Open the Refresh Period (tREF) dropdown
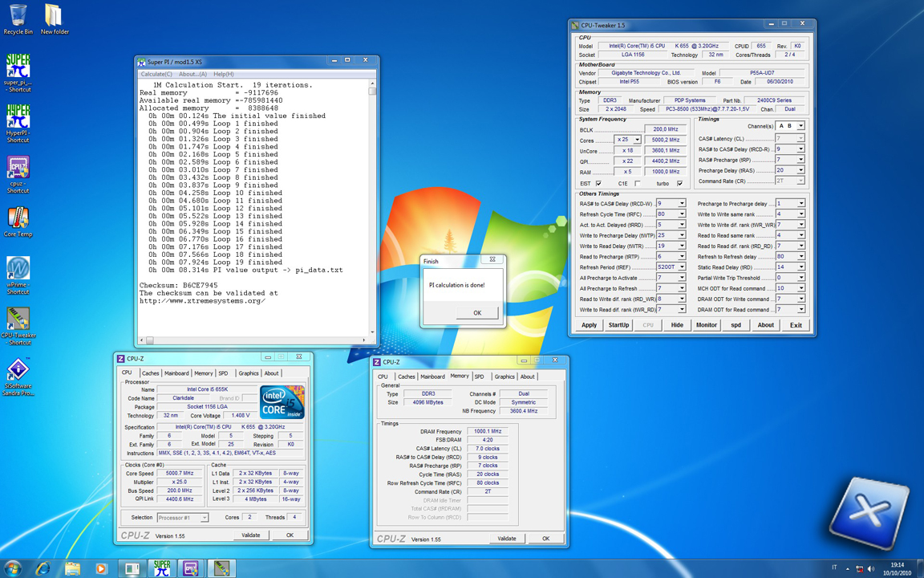This screenshot has height=578, width=924. [682, 267]
